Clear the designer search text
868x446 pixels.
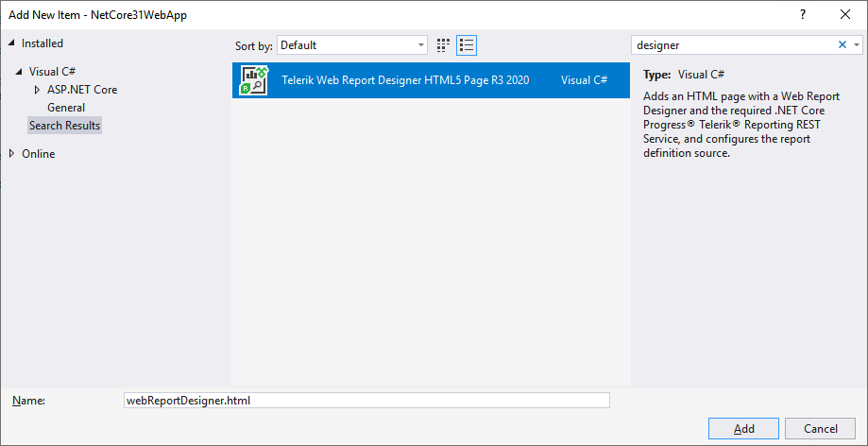click(842, 44)
